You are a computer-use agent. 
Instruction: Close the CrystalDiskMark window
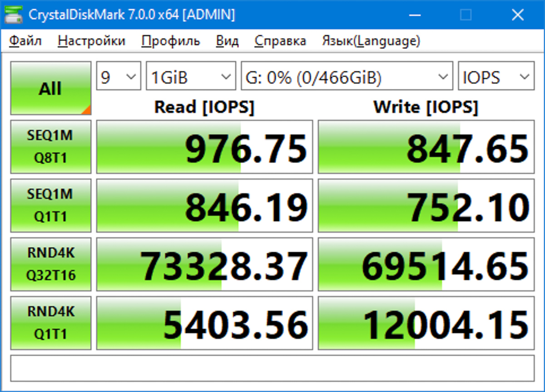(x=518, y=15)
